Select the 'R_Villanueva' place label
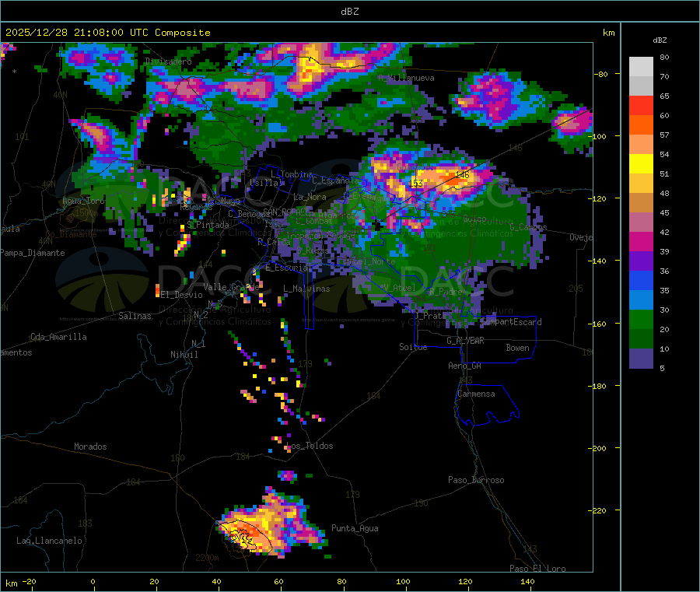Screen dimensions: 700x592 pyautogui.click(x=406, y=78)
